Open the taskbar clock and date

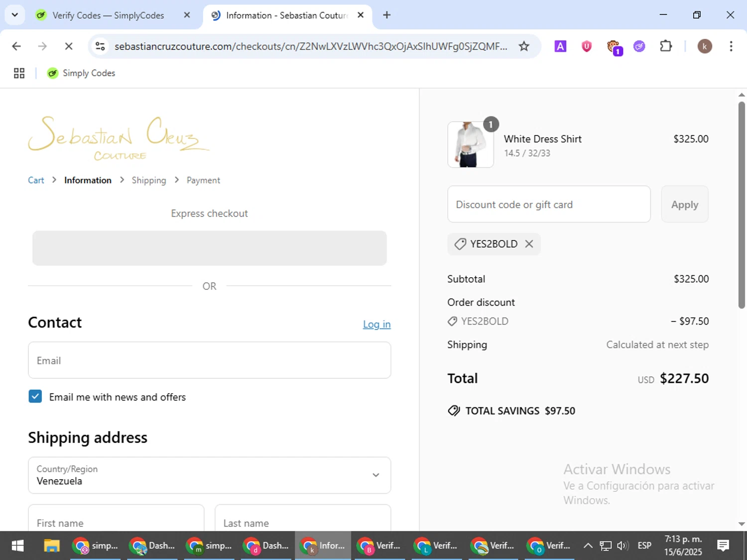(x=683, y=546)
